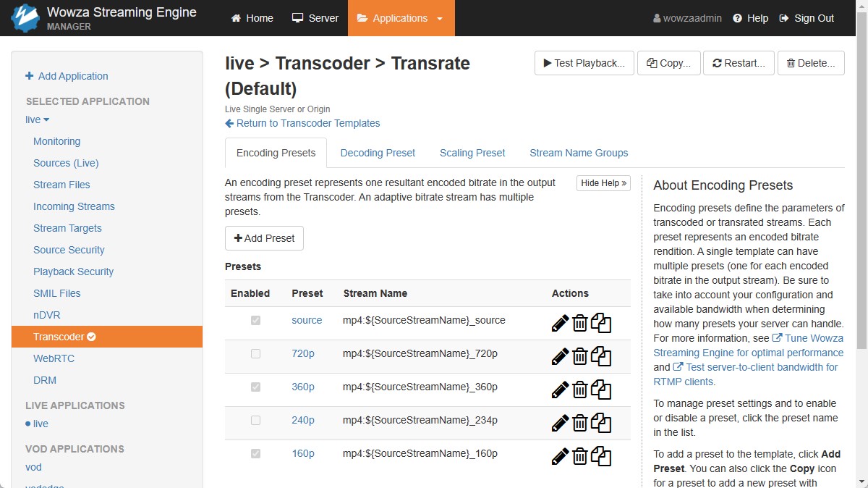Expand the live application dropdown in the sidebar

[x=36, y=119]
